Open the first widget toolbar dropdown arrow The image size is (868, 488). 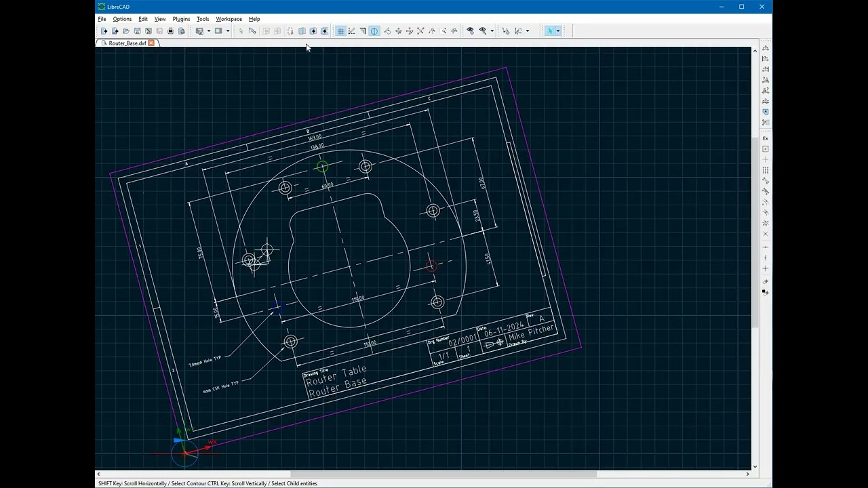click(209, 30)
